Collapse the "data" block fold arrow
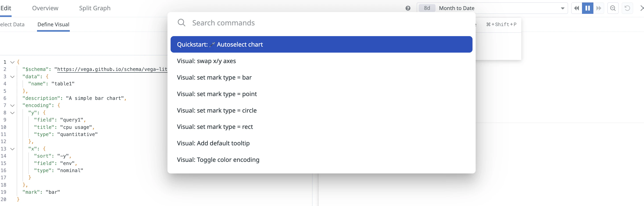This screenshot has width=644, height=206. [x=12, y=76]
